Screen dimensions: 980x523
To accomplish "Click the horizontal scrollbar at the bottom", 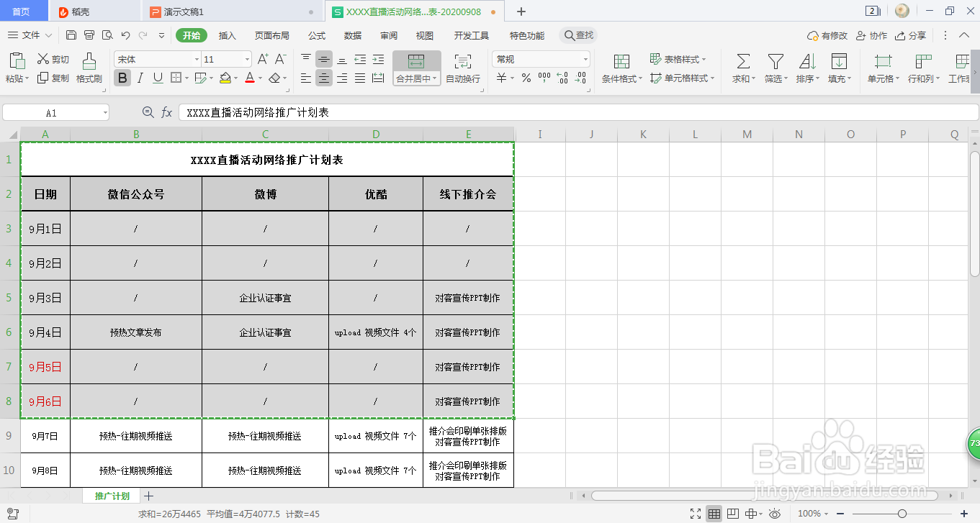I will (764, 496).
